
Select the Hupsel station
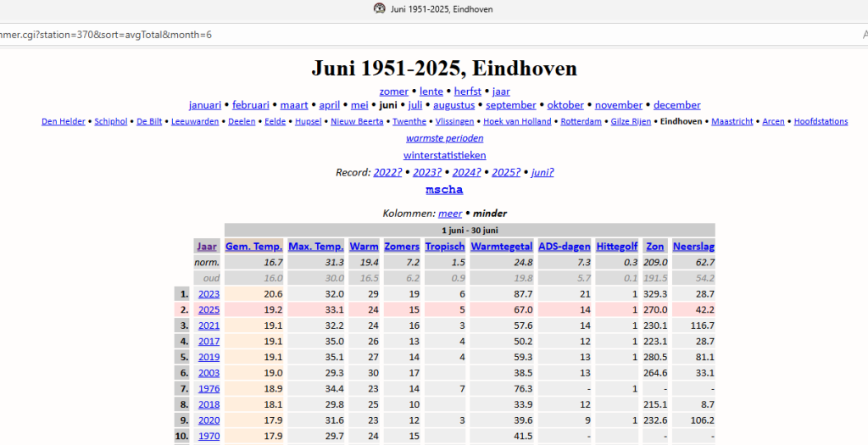click(309, 121)
